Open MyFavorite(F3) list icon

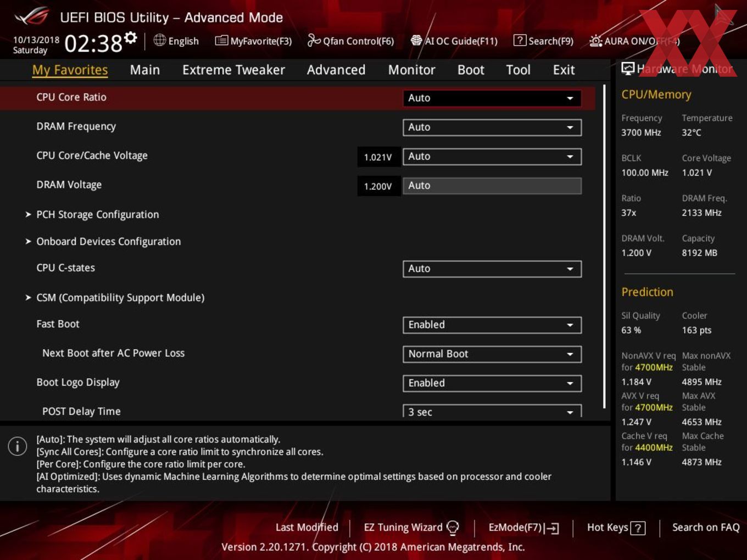[x=221, y=41]
